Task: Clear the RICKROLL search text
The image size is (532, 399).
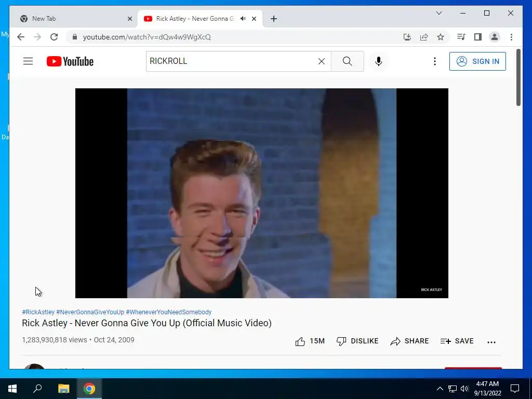Action: point(321,61)
